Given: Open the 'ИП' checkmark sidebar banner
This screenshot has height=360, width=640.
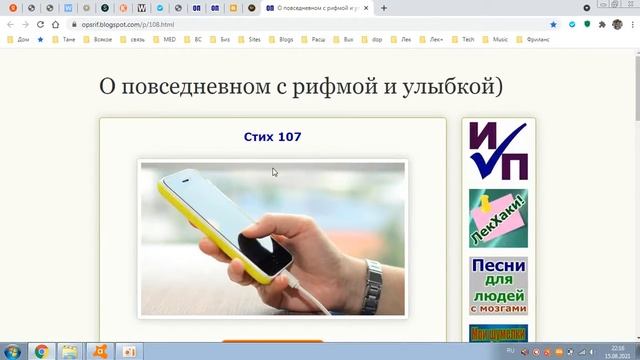Looking at the screenshot, I should tap(498, 151).
